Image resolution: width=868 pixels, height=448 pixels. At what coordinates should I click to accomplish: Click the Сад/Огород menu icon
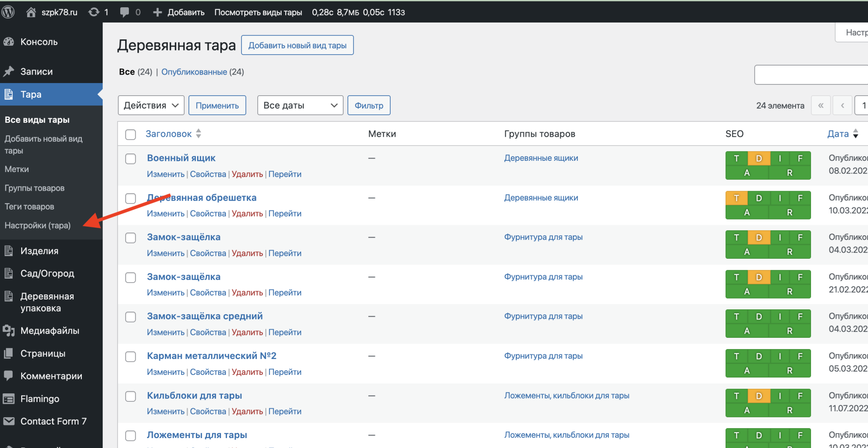point(9,273)
